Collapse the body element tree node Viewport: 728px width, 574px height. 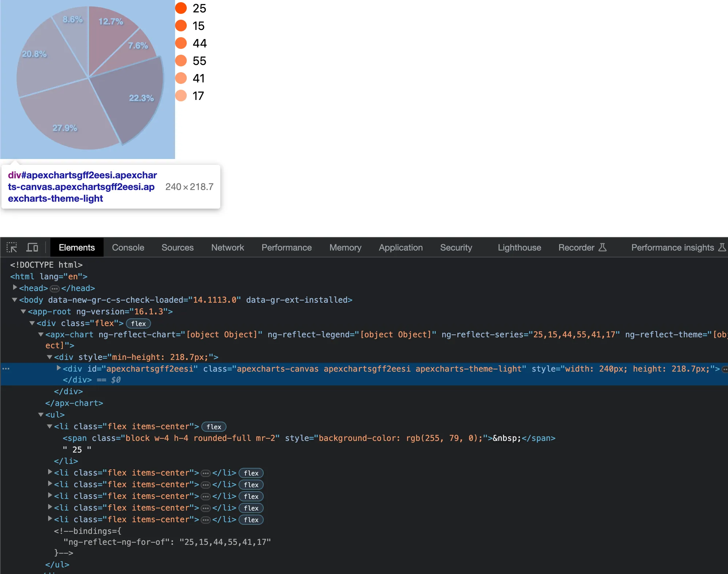point(15,300)
